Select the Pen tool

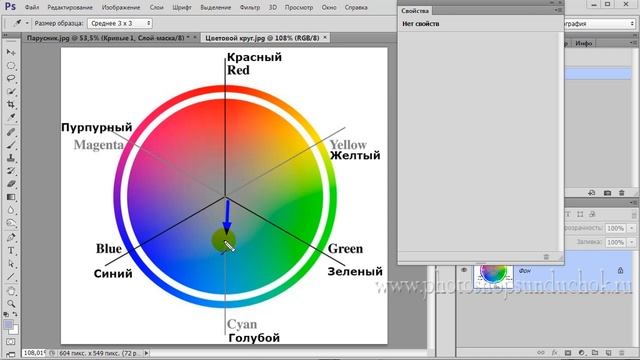pyautogui.click(x=11, y=238)
